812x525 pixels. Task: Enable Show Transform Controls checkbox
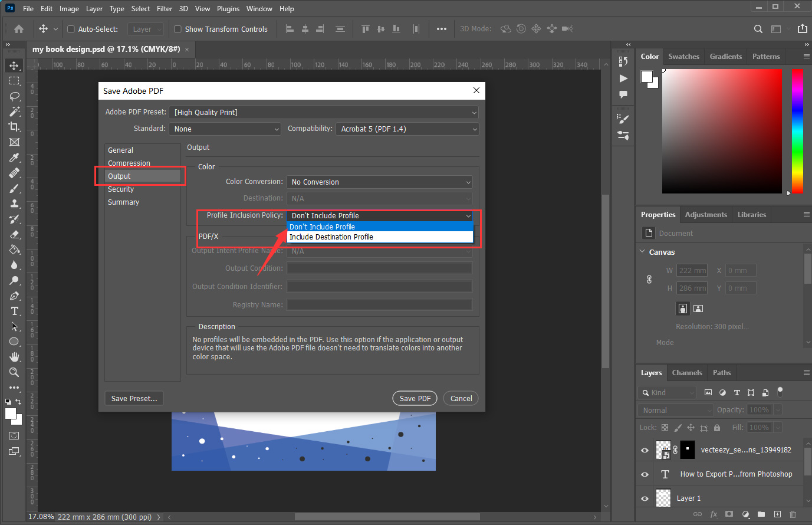[177, 29]
